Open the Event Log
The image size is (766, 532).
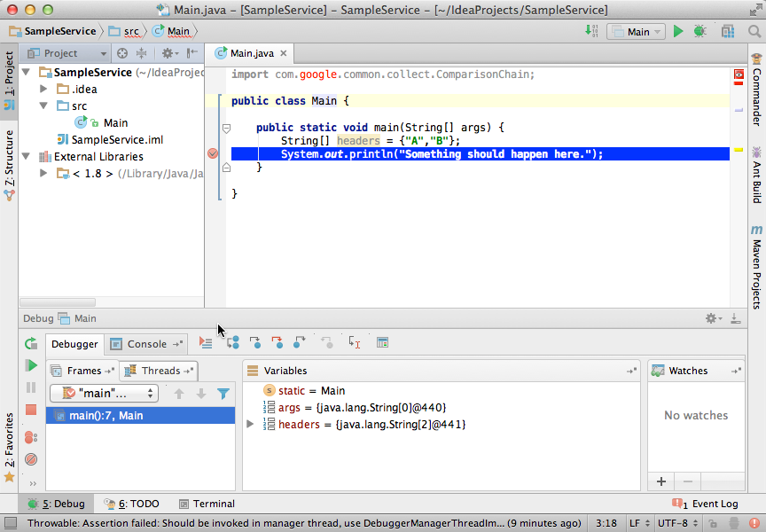[x=705, y=504]
